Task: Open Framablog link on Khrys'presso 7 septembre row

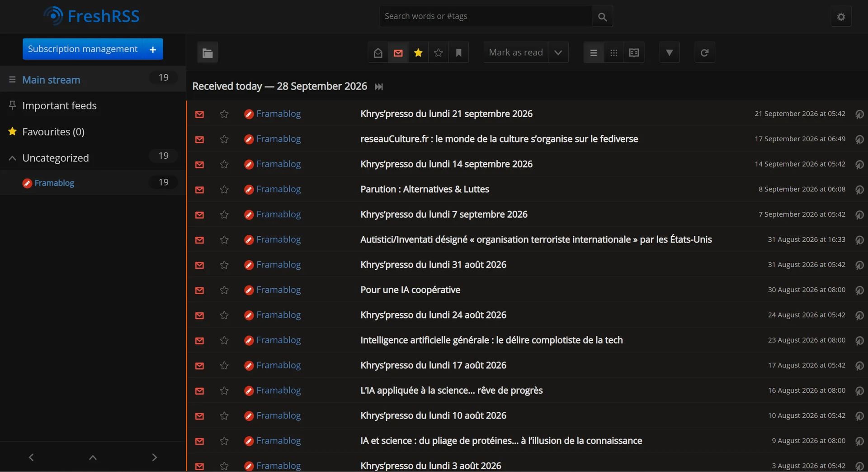Action: pos(278,215)
